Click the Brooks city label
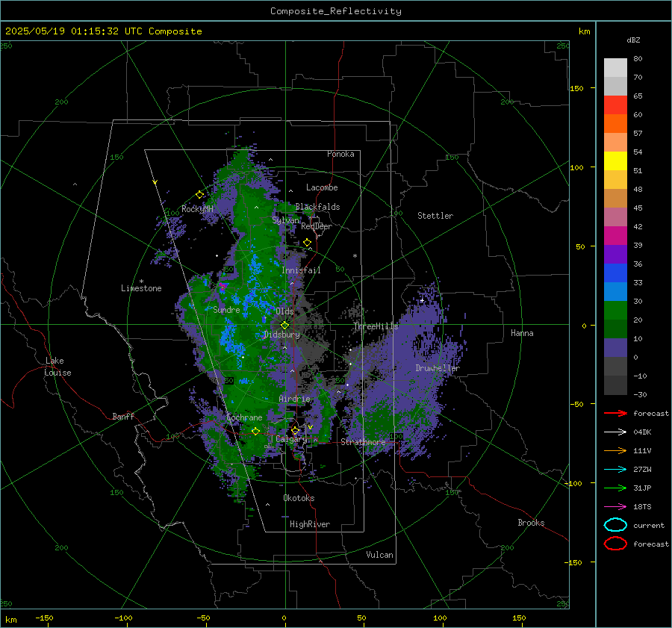This screenshot has height=628, width=672. coord(531,523)
